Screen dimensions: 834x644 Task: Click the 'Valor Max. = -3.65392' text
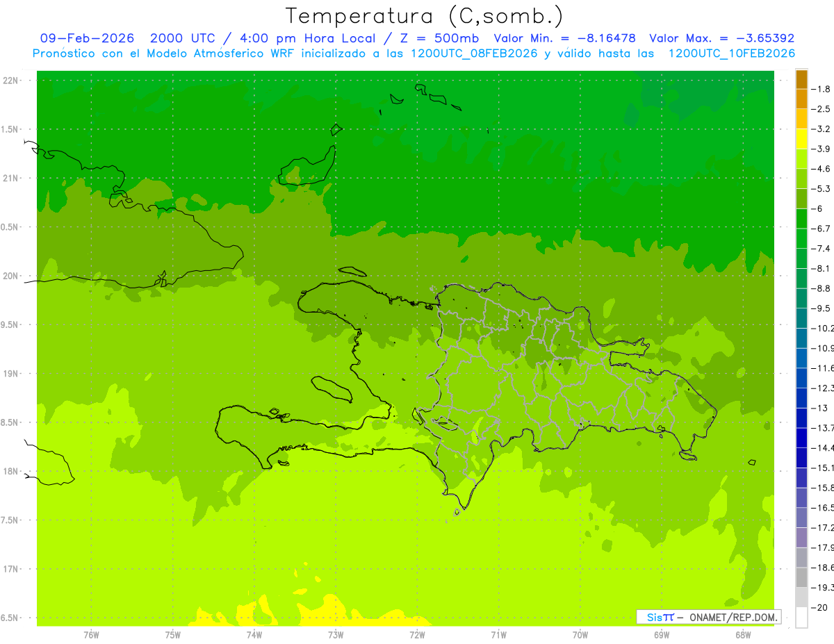[721, 38]
